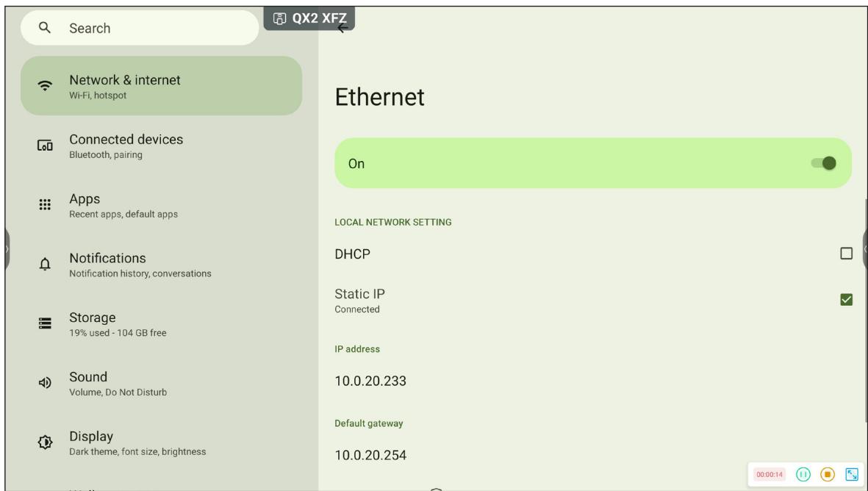Click the Wi-Fi icon for Network & internet

[x=45, y=86]
